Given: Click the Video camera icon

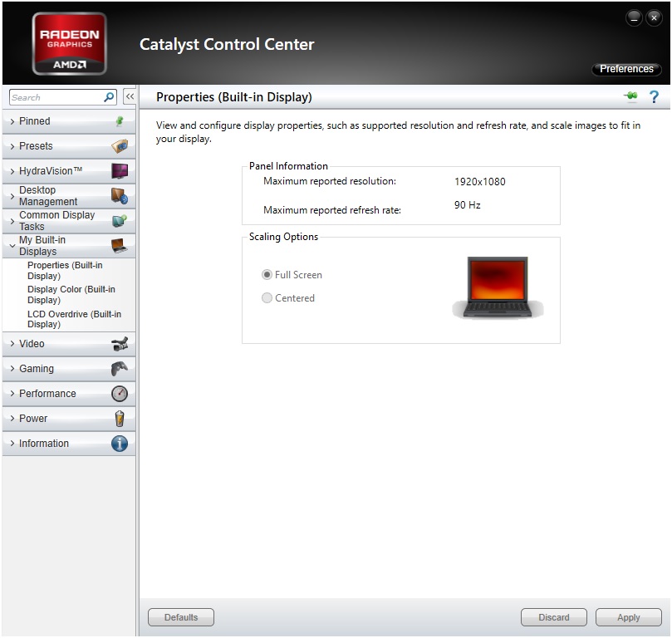Looking at the screenshot, I should pyautogui.click(x=120, y=344).
